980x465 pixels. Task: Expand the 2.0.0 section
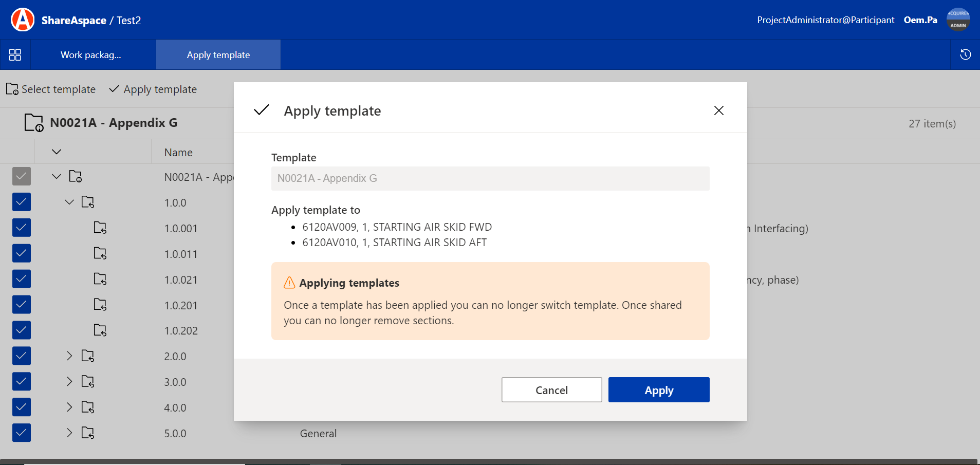click(x=69, y=356)
